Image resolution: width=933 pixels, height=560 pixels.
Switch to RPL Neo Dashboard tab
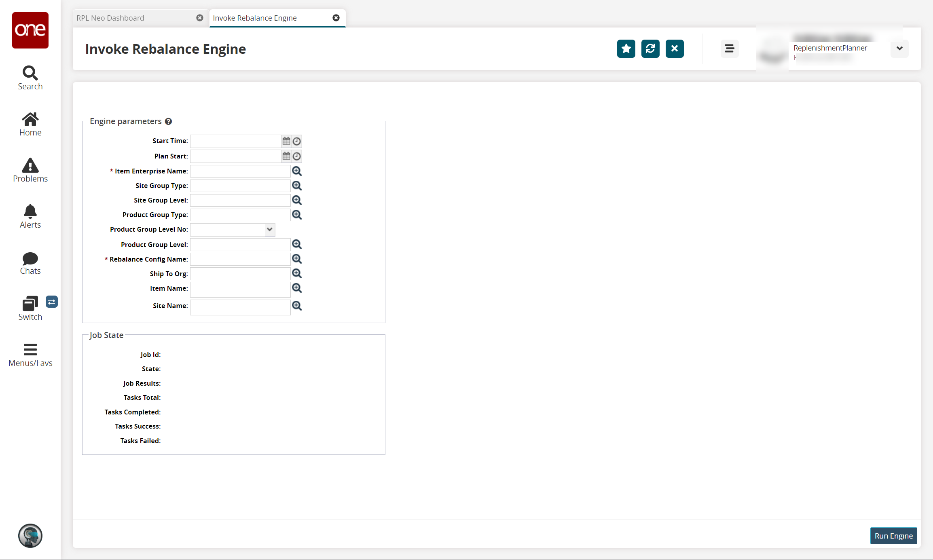110,18
